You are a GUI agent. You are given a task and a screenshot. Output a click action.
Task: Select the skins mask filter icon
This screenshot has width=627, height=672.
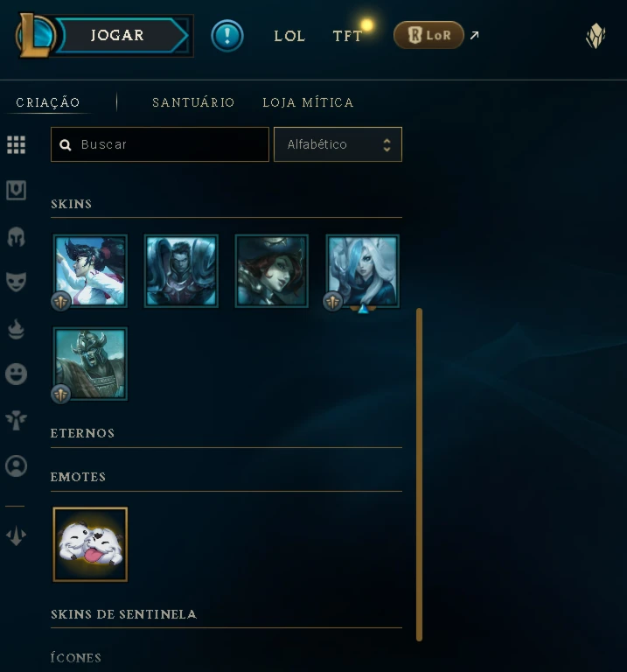pyautogui.click(x=17, y=282)
